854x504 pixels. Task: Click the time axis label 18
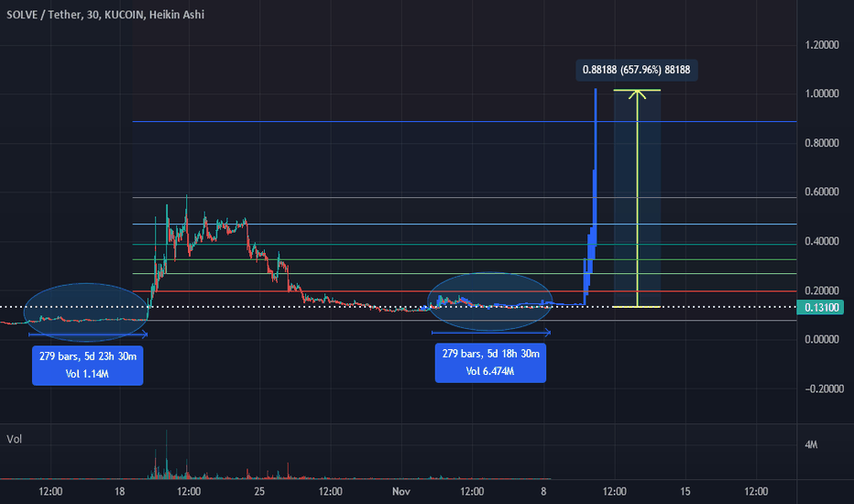[x=120, y=491]
